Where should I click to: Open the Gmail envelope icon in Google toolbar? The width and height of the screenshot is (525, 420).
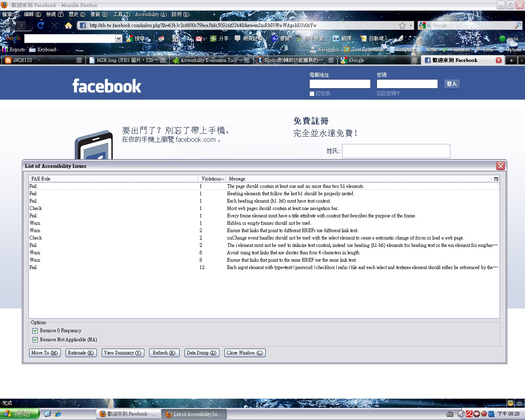tap(199, 39)
